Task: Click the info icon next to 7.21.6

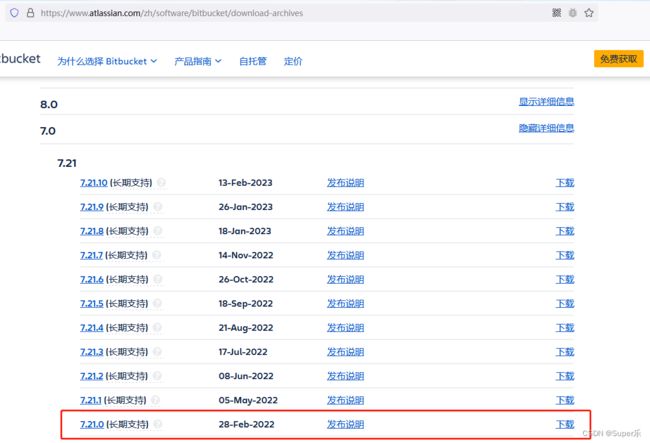Action: coord(158,279)
